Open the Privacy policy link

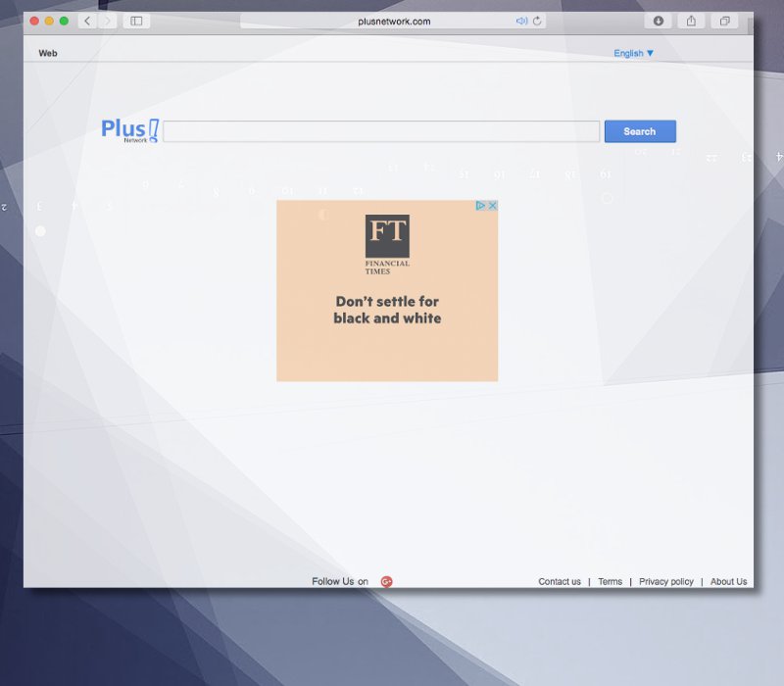[665, 581]
